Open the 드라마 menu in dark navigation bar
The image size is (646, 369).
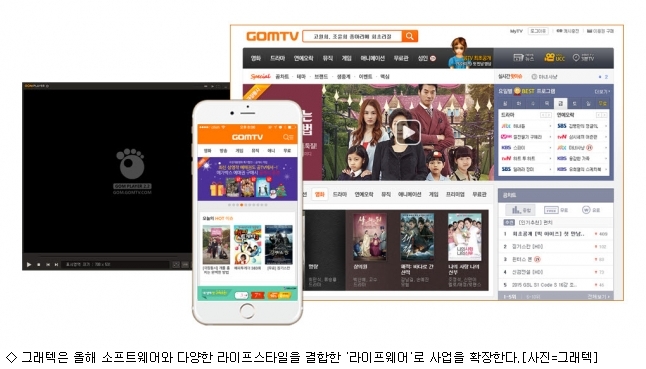[277, 58]
